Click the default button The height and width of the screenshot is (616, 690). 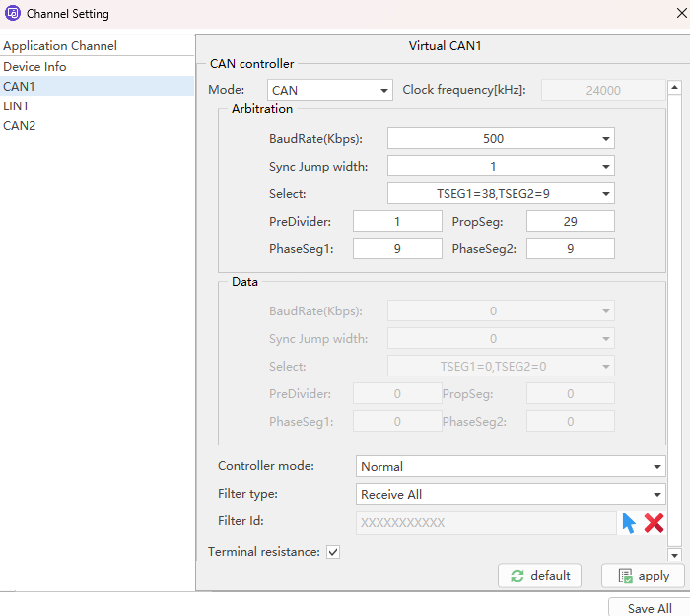point(539,576)
